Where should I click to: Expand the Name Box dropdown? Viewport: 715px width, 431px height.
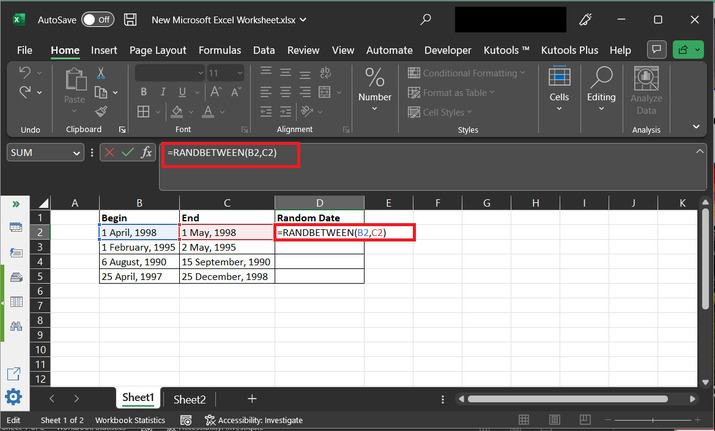point(76,153)
